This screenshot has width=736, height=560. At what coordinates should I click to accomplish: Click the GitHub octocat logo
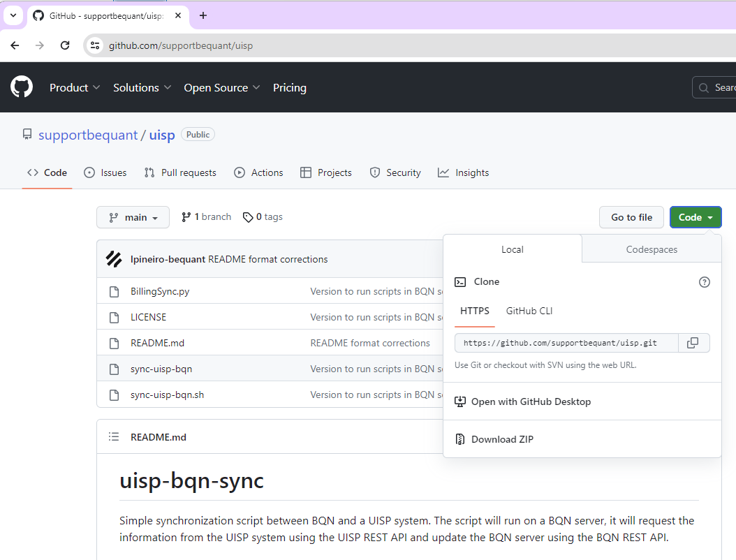(x=21, y=87)
